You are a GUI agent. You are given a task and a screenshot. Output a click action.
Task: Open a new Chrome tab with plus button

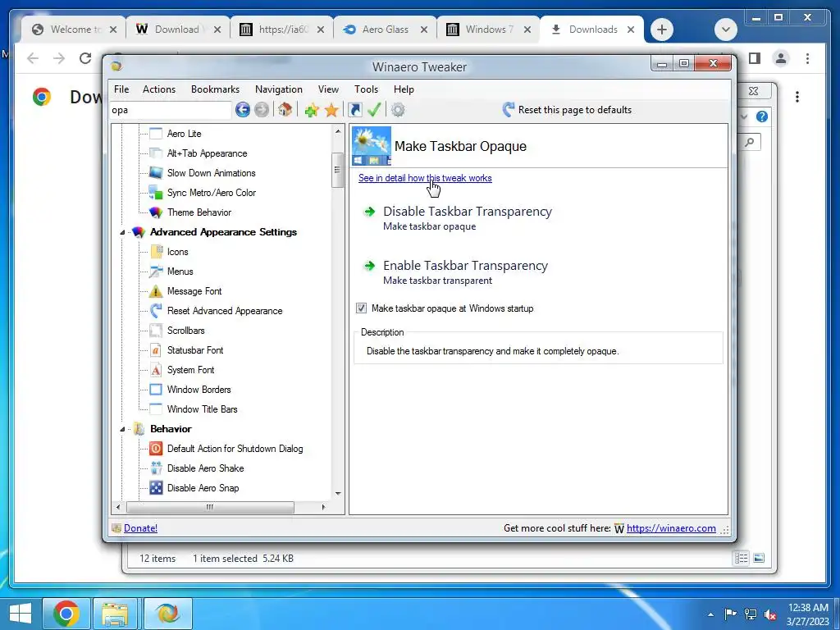(x=662, y=30)
